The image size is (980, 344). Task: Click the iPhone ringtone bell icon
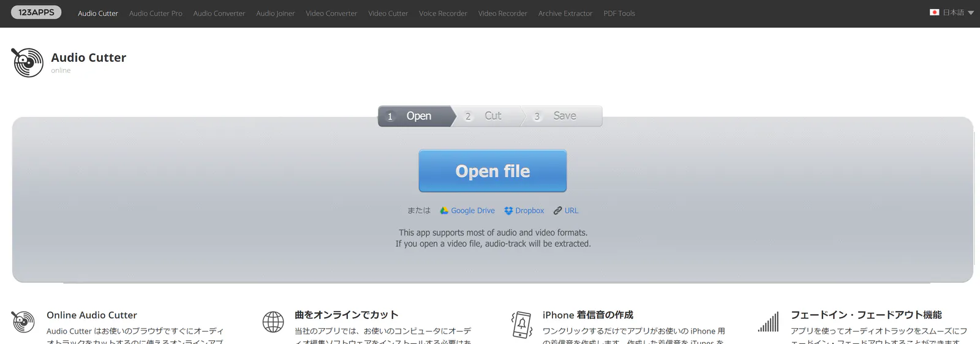coord(521,324)
